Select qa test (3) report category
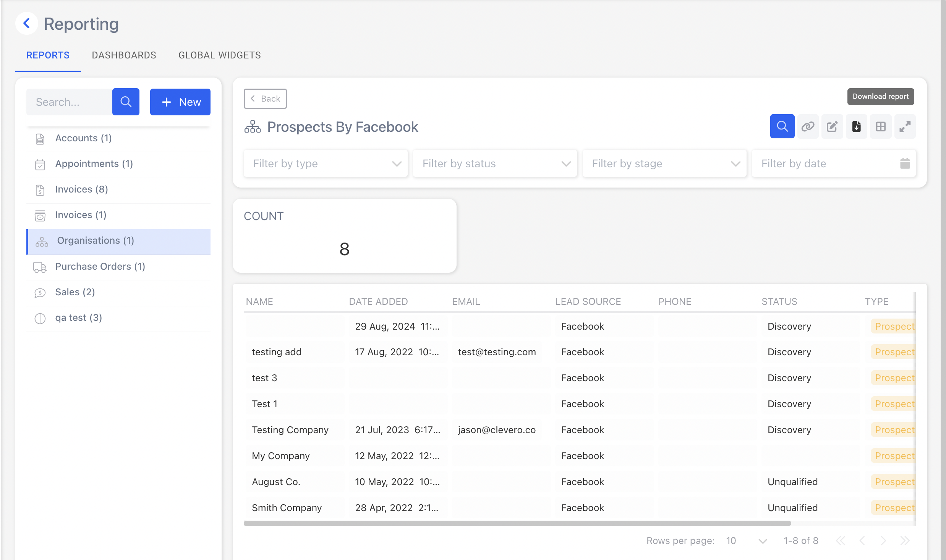Viewport: 946px width, 560px height. [118, 318]
